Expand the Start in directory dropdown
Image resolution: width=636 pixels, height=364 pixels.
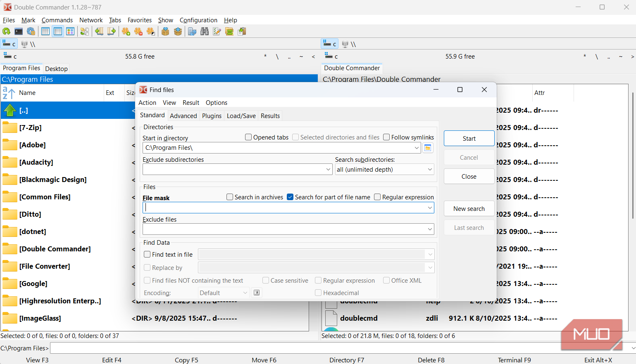coord(416,148)
